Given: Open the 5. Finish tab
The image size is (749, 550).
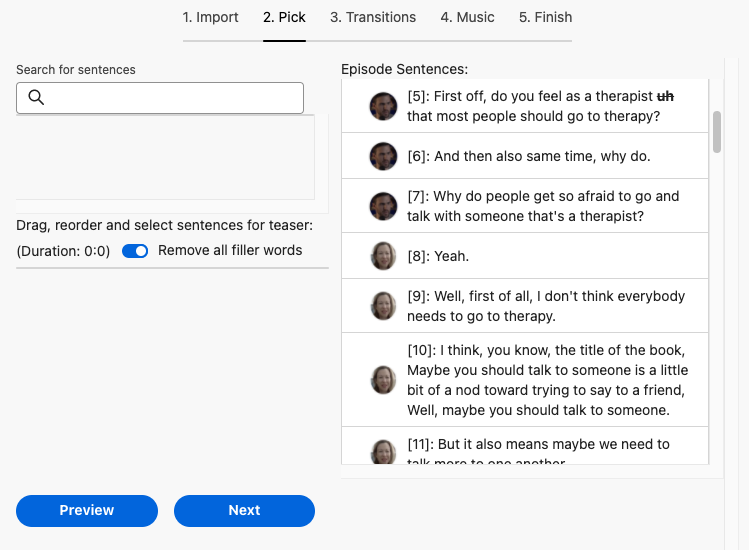Looking at the screenshot, I should coord(545,17).
